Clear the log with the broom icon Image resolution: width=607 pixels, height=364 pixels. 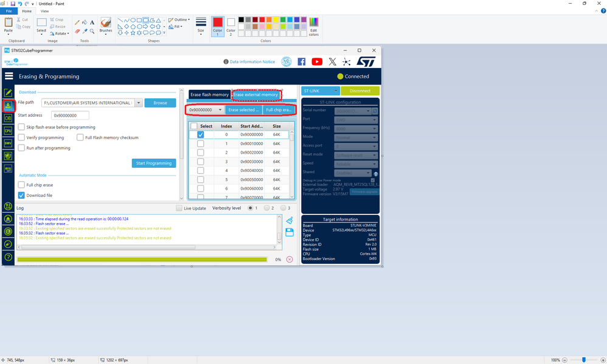pos(290,220)
